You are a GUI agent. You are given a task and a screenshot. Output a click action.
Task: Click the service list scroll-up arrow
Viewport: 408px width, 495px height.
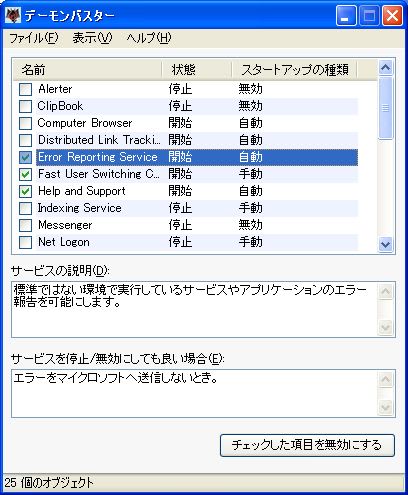pyautogui.click(x=386, y=68)
